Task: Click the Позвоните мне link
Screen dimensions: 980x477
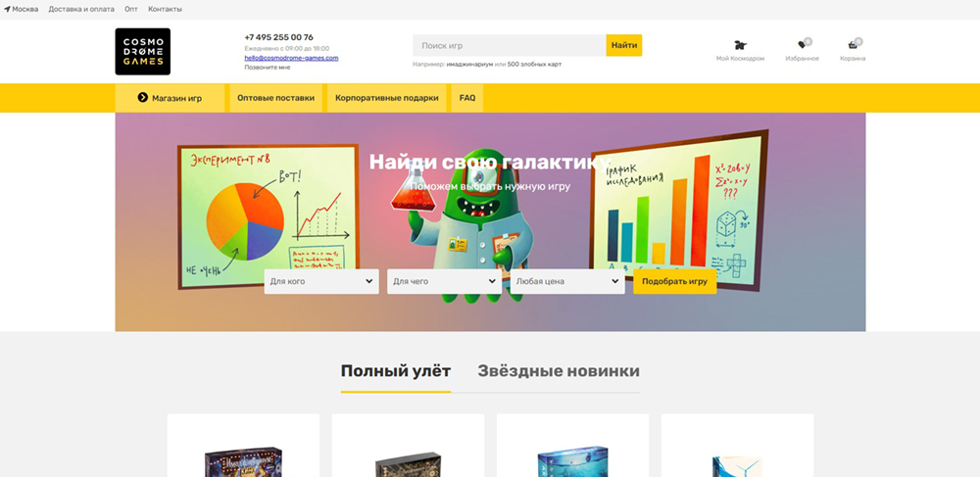Action: [268, 68]
